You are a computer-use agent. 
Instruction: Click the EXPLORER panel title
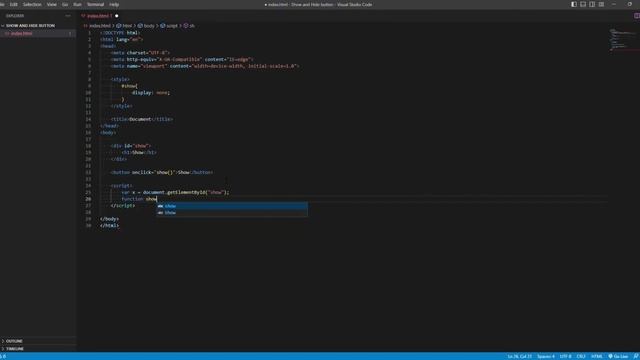coord(15,16)
